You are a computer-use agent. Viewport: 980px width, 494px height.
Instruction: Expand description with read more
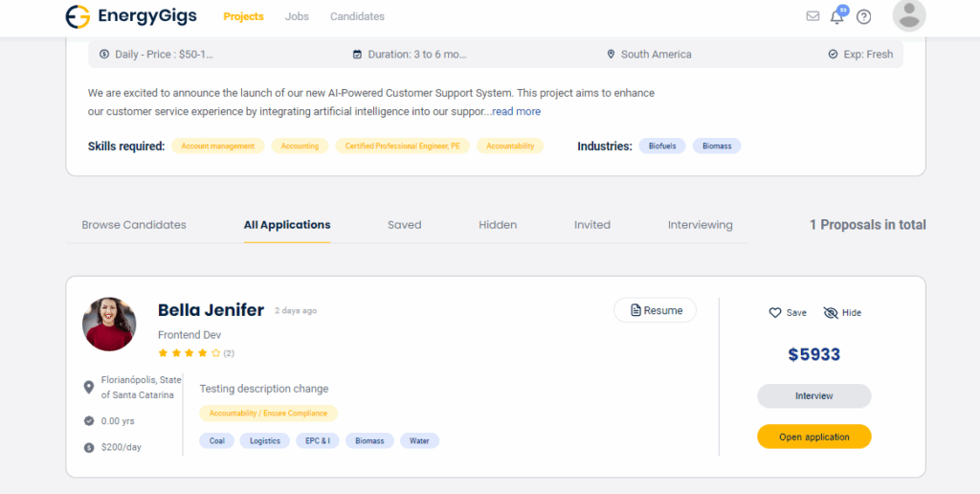click(x=516, y=112)
